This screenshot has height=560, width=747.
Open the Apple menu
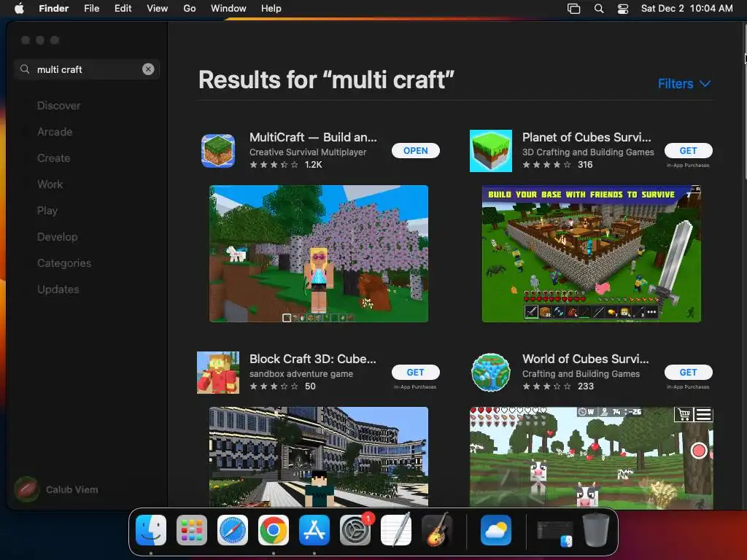pyautogui.click(x=19, y=9)
